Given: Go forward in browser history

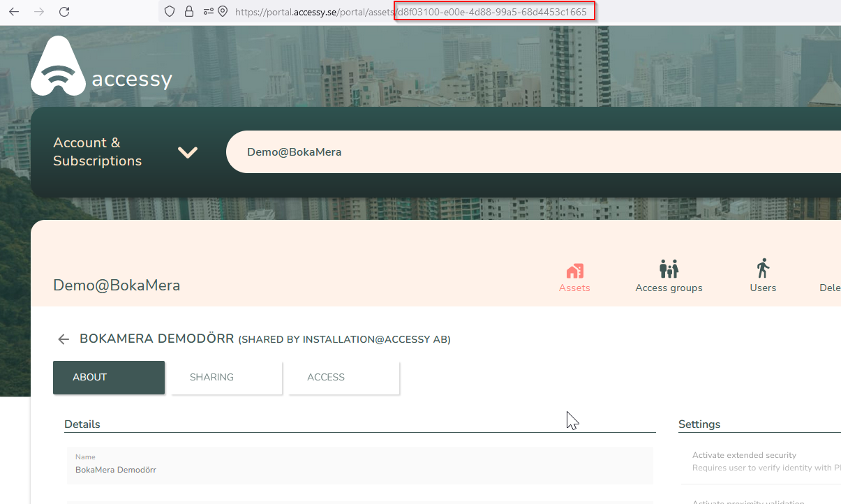Looking at the screenshot, I should click(39, 12).
